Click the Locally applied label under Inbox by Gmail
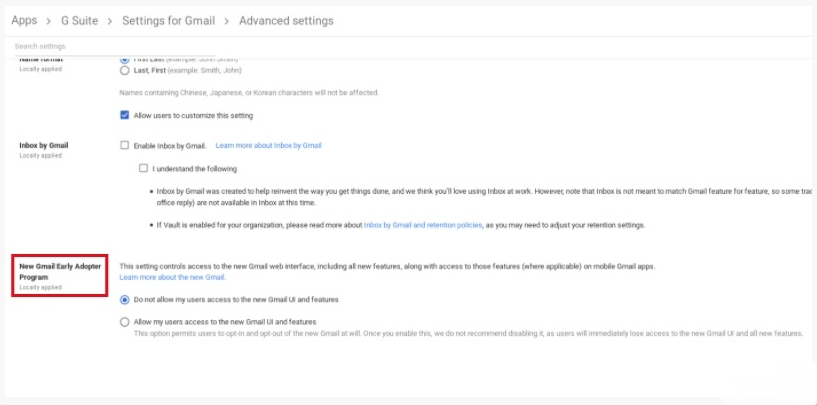 tap(40, 156)
